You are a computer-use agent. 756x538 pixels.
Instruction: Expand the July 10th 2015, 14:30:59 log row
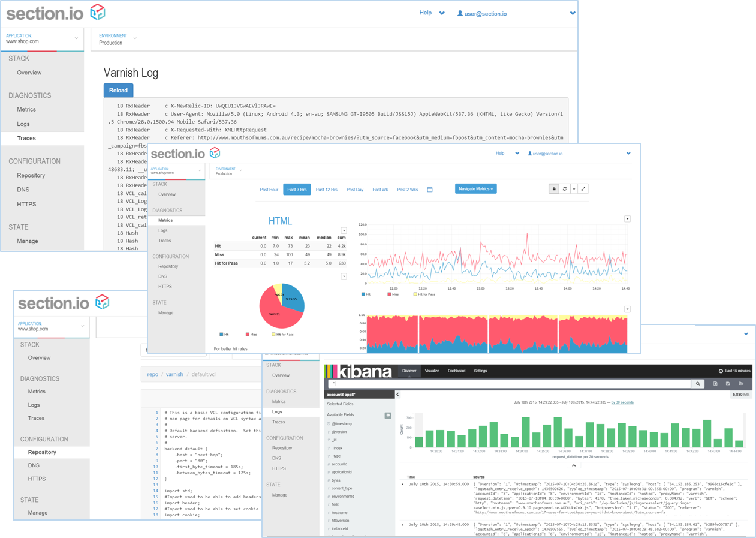tap(402, 484)
